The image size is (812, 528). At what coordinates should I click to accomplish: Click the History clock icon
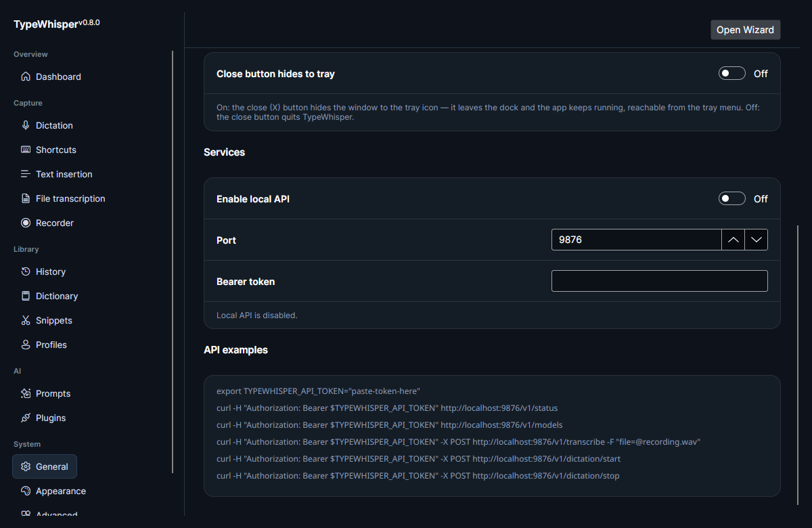[x=26, y=271]
